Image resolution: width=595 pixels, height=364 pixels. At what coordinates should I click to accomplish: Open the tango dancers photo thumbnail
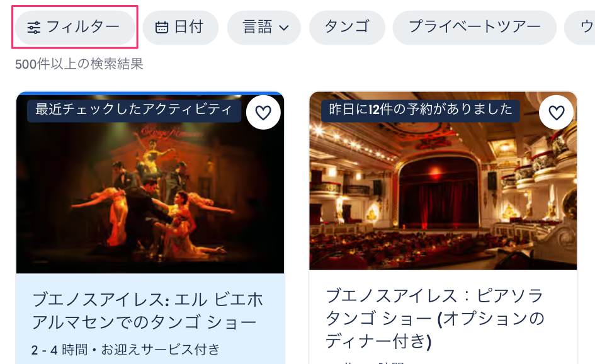click(x=150, y=183)
